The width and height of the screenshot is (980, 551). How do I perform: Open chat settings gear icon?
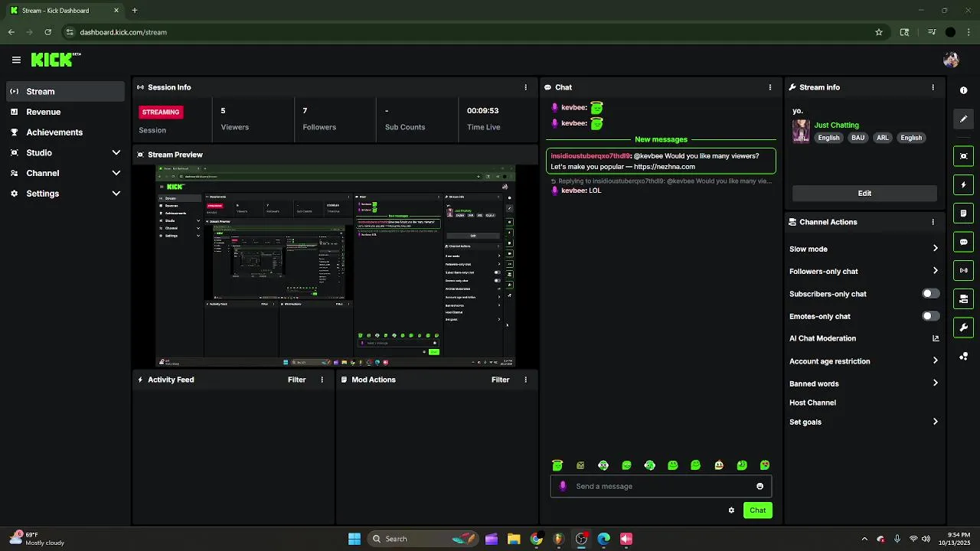coord(731,510)
